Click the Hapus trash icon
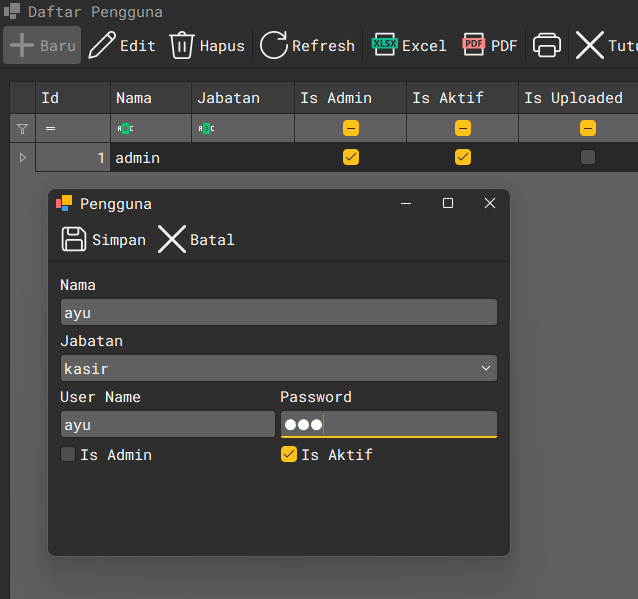The width and height of the screenshot is (638, 599). point(181,45)
